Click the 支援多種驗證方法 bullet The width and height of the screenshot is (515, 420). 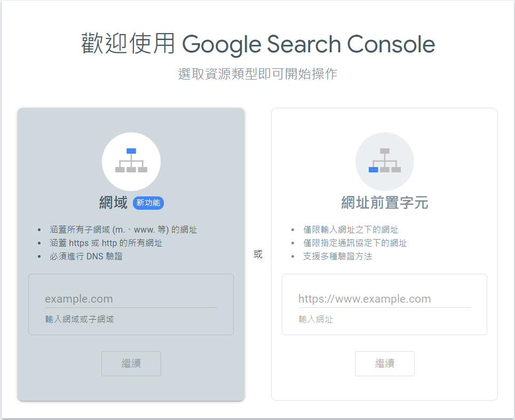337,256
